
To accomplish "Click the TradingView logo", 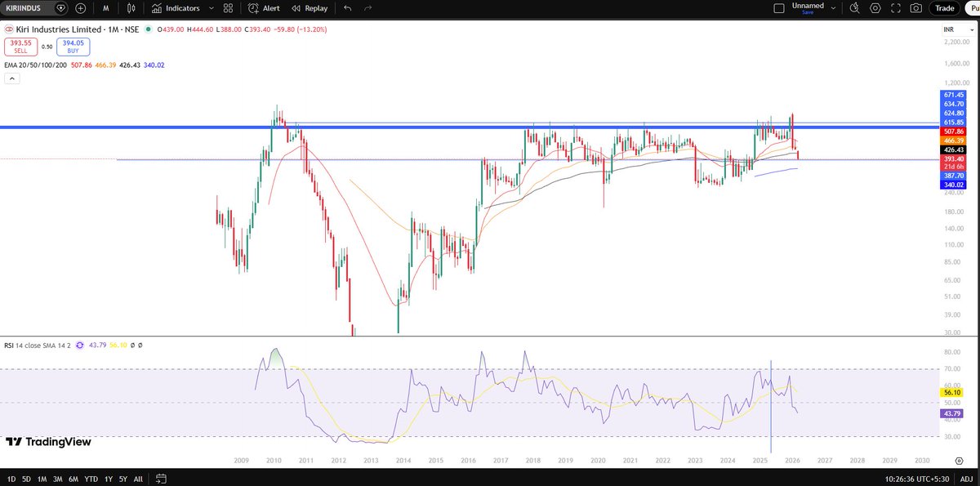I will pyautogui.click(x=47, y=442).
